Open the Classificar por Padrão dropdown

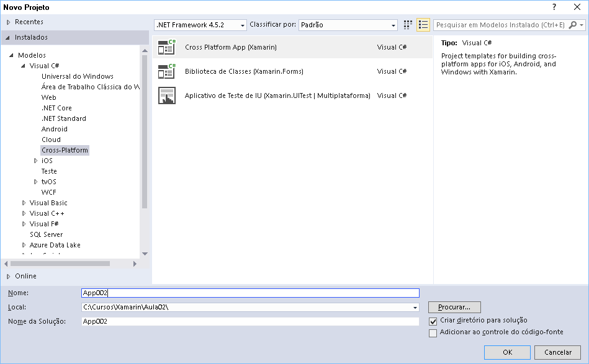[x=348, y=25]
